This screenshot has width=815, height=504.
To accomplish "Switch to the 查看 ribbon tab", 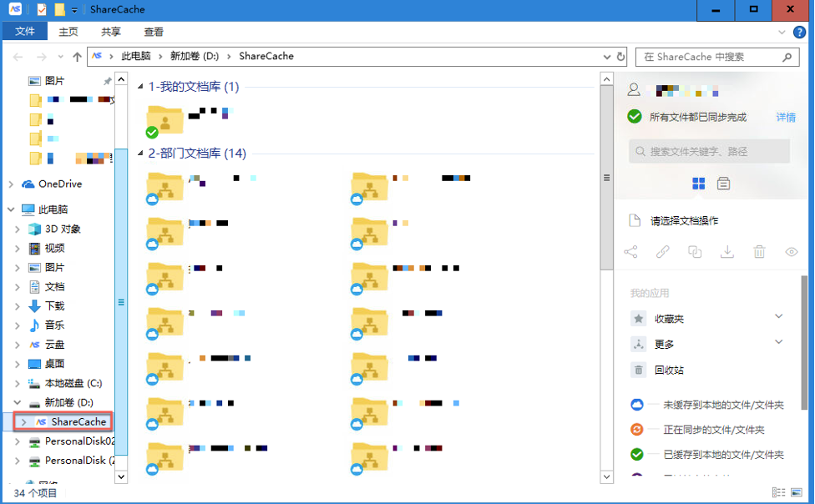I will point(154,32).
